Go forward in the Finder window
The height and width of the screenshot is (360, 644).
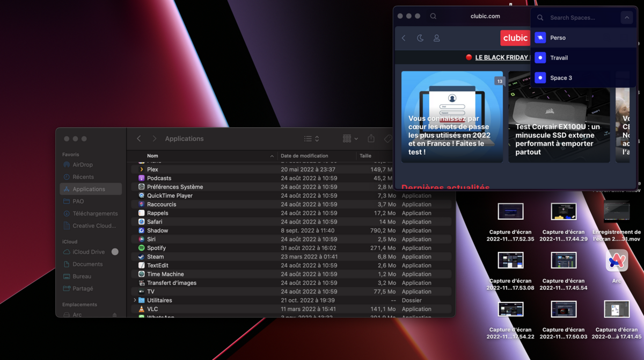point(155,139)
